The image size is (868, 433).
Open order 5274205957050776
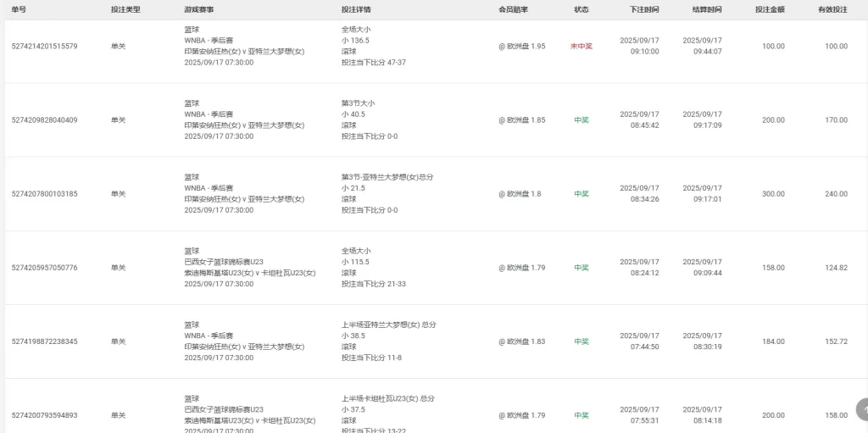pyautogui.click(x=44, y=268)
